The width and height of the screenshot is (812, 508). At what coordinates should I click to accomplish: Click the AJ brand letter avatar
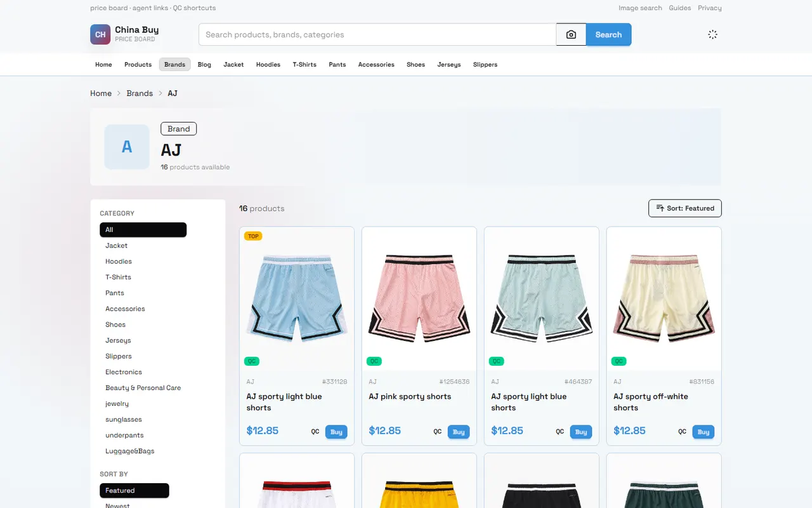(127, 147)
